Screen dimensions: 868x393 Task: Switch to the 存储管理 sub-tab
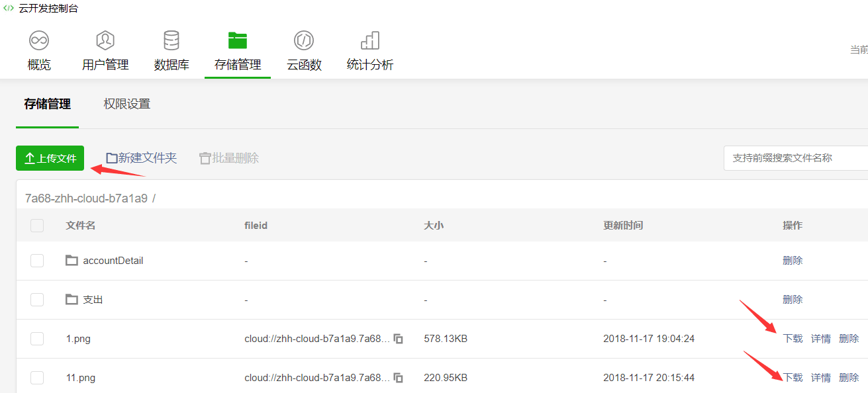[47, 104]
